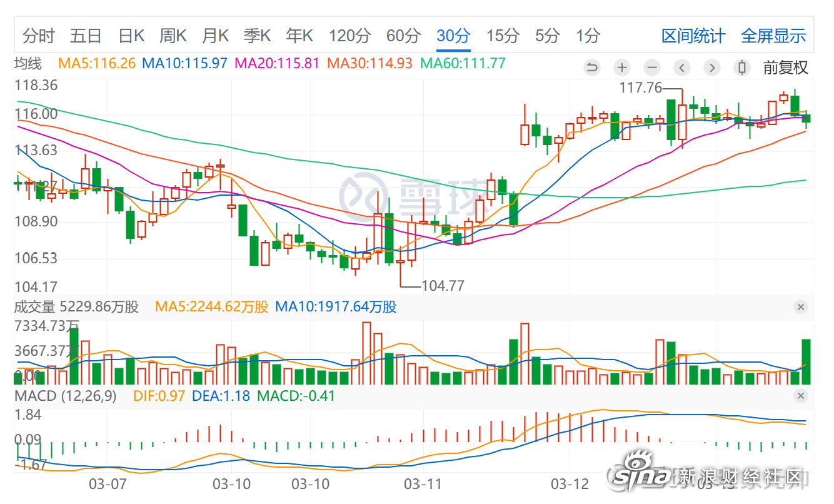Switch to the 五日 tab
This screenshot has height=504, width=834.
coord(86,36)
